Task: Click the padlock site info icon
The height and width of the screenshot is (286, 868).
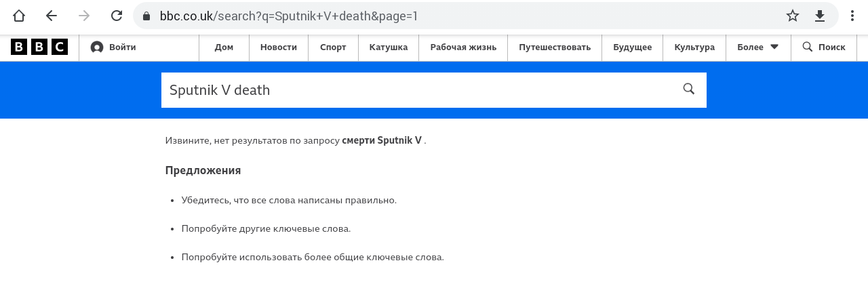Action: [146, 16]
